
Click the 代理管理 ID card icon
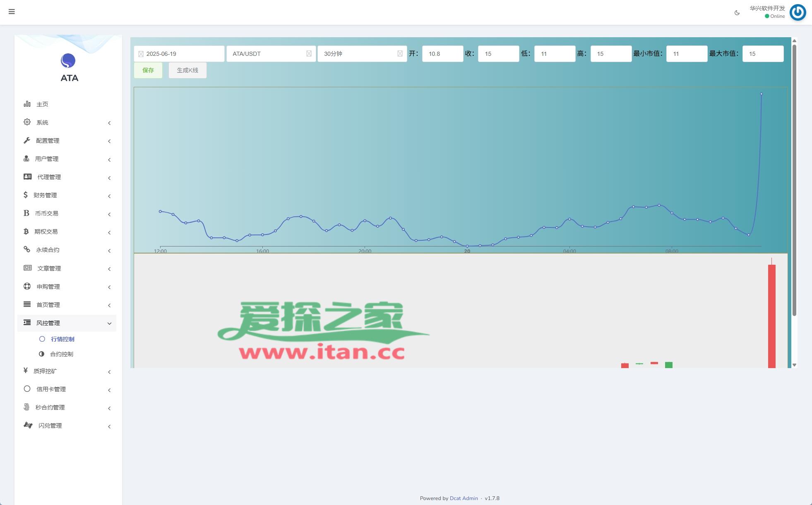pos(28,177)
